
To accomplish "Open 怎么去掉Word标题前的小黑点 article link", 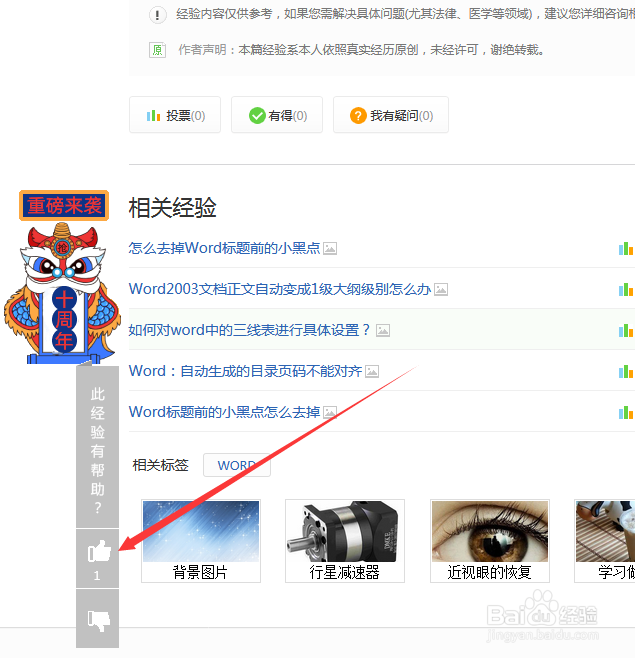I will pyautogui.click(x=225, y=248).
